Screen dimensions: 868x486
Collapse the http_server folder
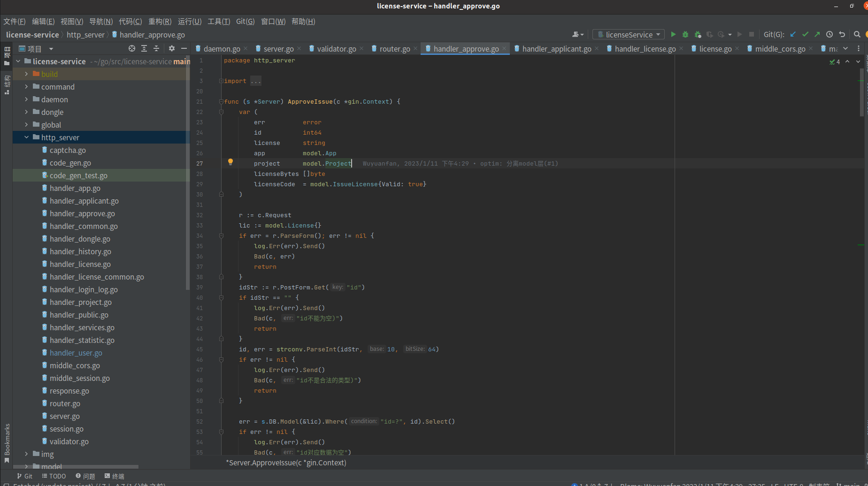[x=26, y=137]
